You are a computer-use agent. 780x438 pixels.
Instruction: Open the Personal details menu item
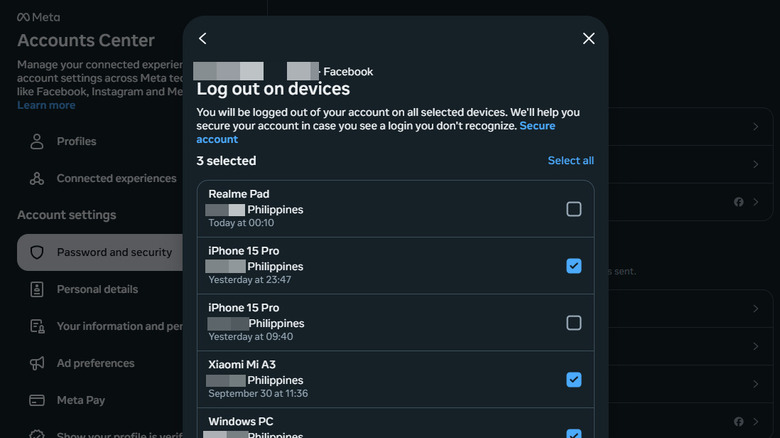[x=97, y=289]
